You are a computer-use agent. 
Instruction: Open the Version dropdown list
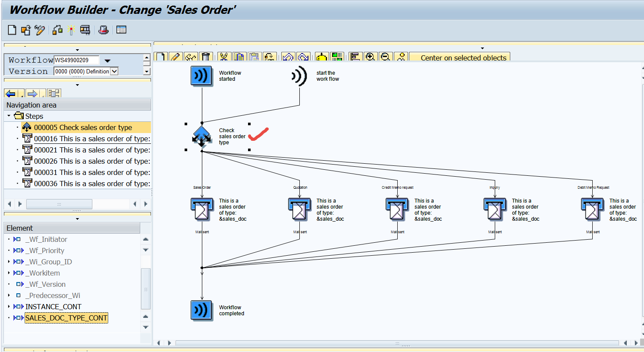pyautogui.click(x=114, y=71)
